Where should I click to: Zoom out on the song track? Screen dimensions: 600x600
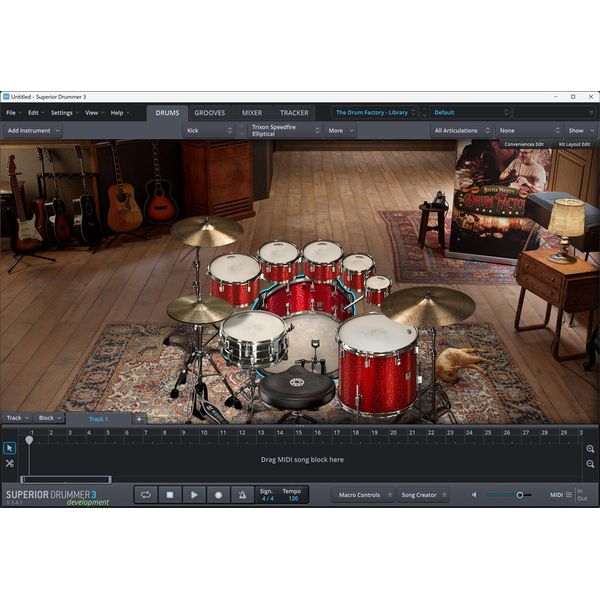pos(590,464)
